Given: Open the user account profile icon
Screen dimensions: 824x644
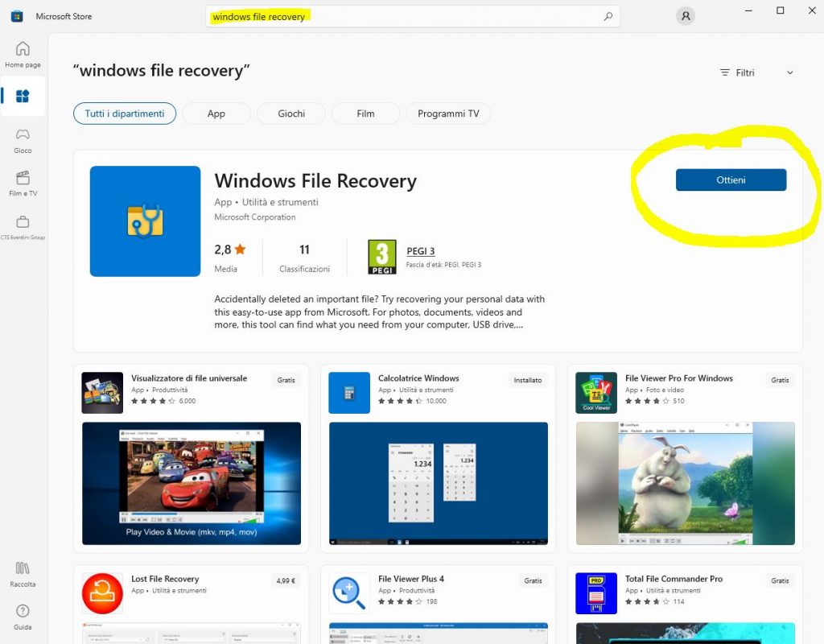Looking at the screenshot, I should tap(686, 16).
